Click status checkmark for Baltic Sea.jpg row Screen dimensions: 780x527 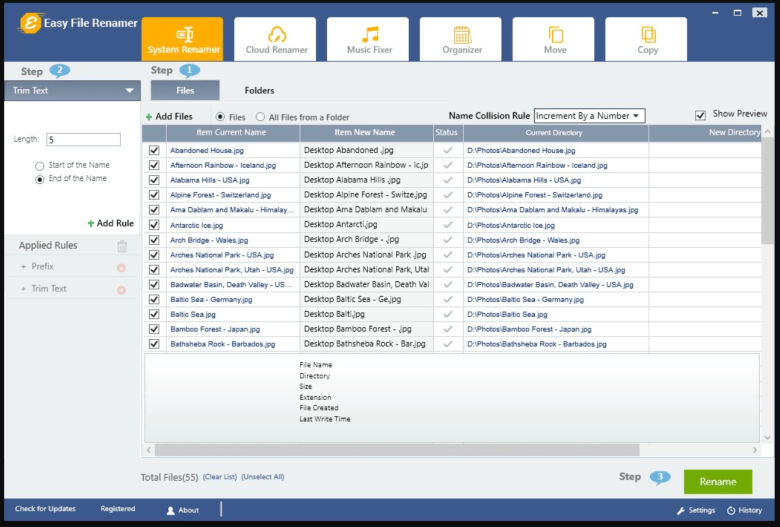point(448,314)
